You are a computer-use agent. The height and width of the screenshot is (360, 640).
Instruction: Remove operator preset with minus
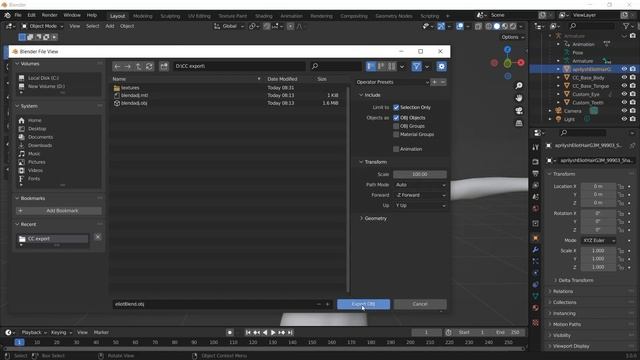click(443, 82)
